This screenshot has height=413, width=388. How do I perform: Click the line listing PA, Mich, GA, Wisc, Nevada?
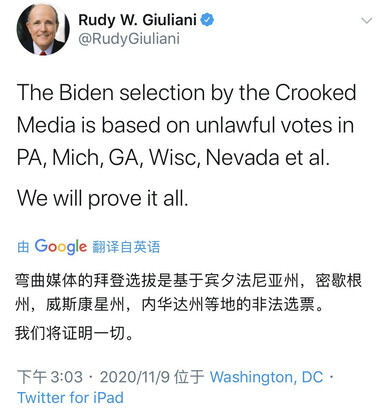pos(173,157)
